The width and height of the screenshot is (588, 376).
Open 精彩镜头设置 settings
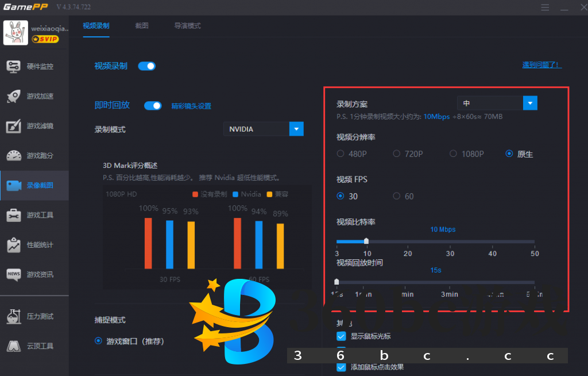coord(190,106)
